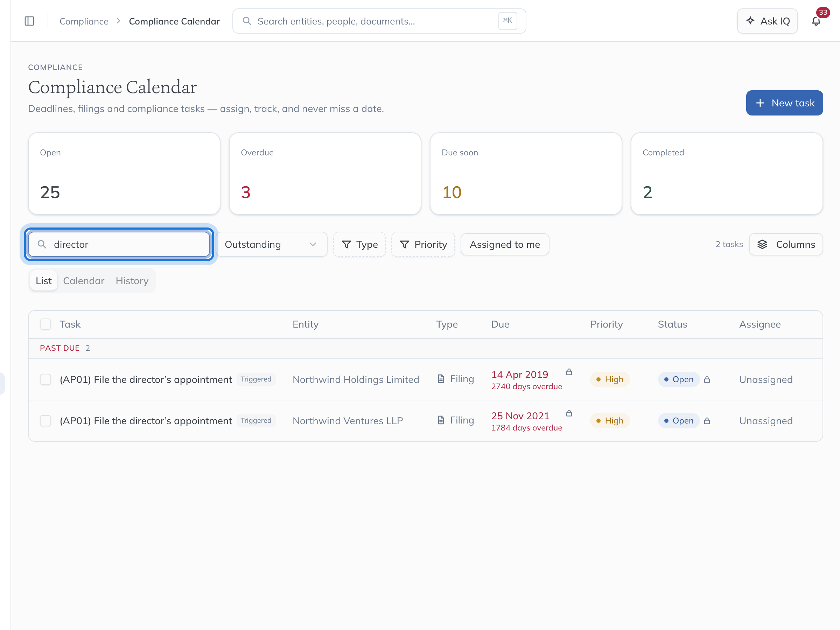Click the Completed summary card
The image size is (840, 630).
(x=727, y=174)
